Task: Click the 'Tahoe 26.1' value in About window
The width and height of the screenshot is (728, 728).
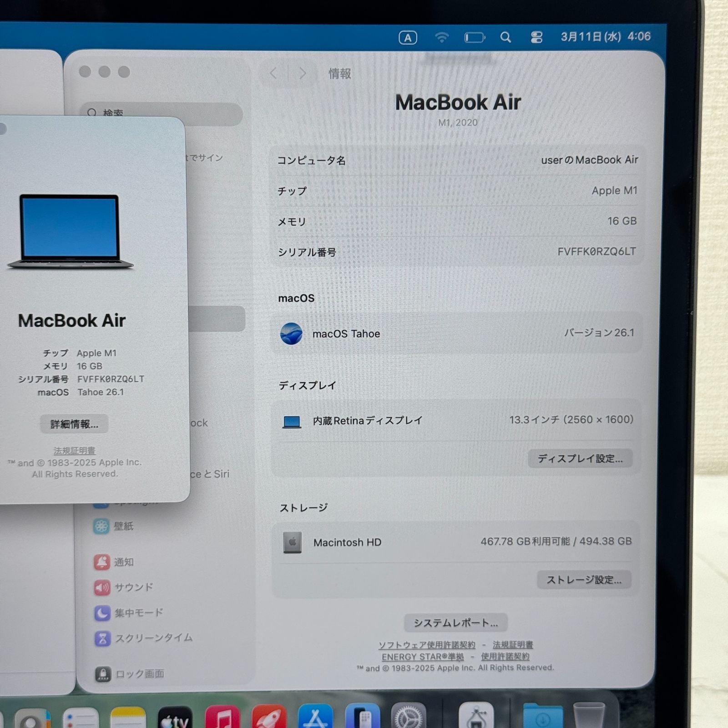Action: 101,392
